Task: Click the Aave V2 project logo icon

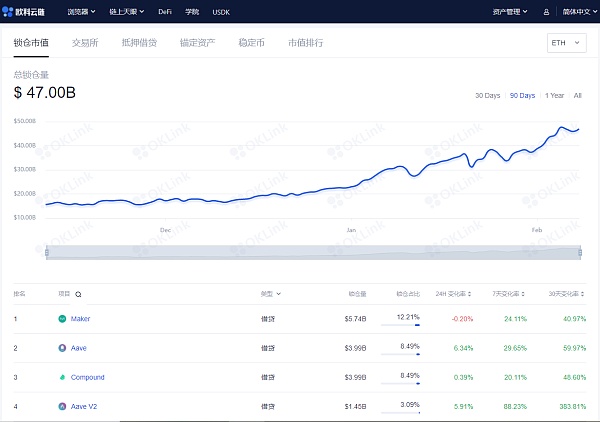Action: tap(63, 407)
